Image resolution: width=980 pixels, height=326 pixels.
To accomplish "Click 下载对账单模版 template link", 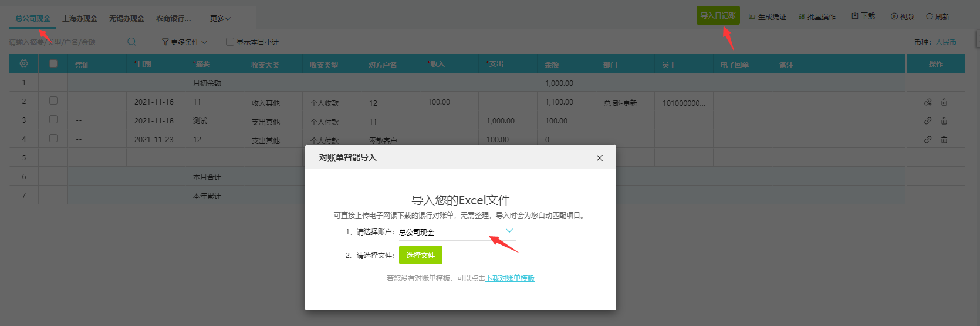I will 509,278.
